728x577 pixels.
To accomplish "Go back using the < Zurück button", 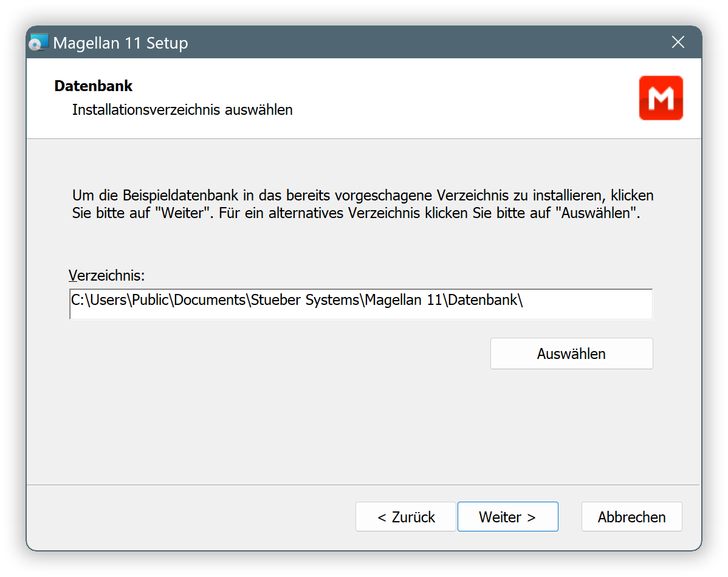I will click(x=406, y=517).
